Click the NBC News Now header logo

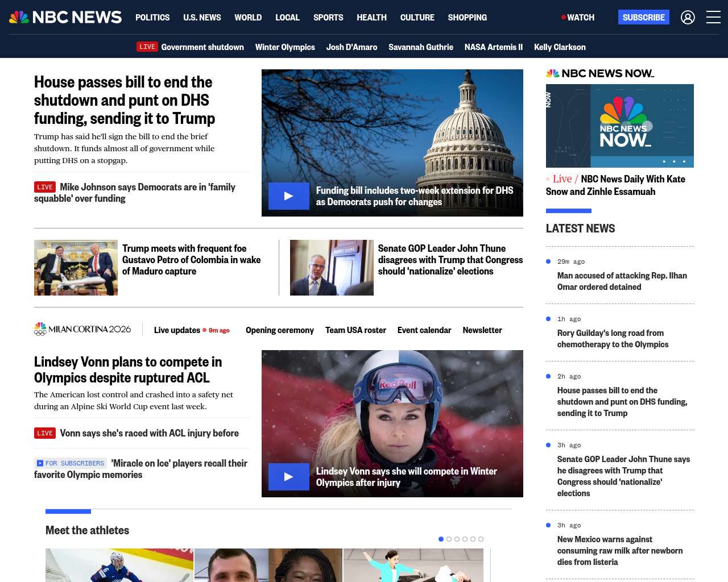pyautogui.click(x=600, y=73)
